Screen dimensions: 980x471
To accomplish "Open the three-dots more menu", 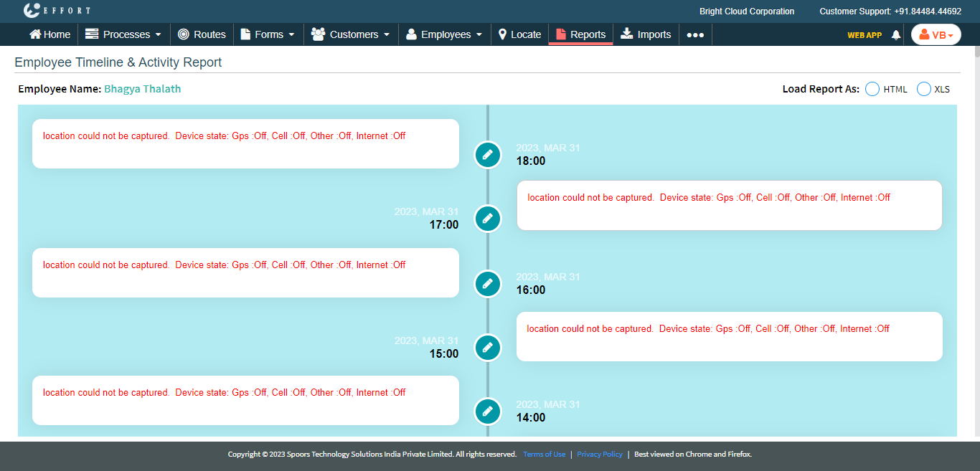I will [x=695, y=34].
